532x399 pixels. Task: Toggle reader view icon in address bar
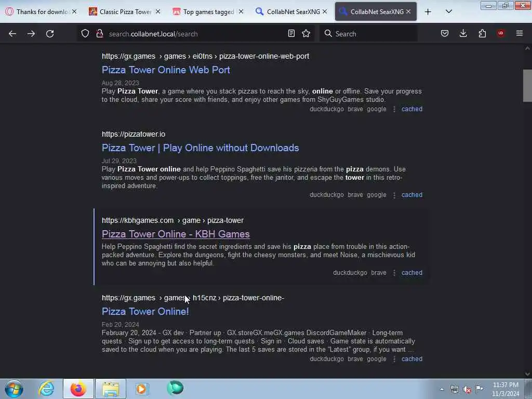(x=291, y=34)
